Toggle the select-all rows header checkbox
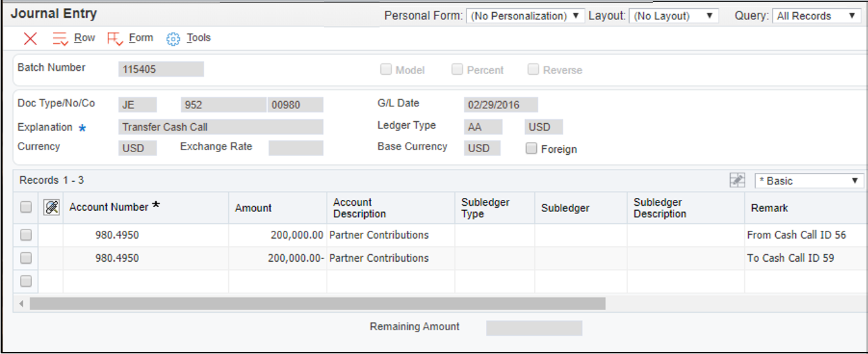The height and width of the screenshot is (354, 868). click(26, 207)
